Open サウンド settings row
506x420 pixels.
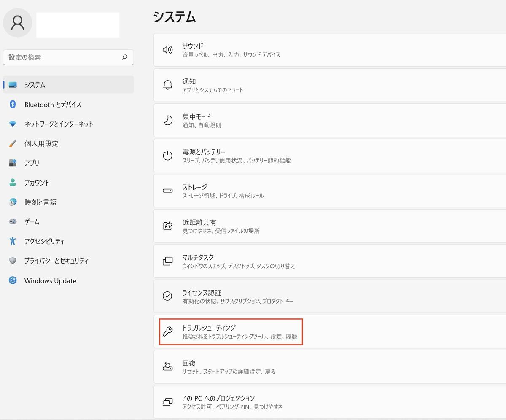click(330, 50)
